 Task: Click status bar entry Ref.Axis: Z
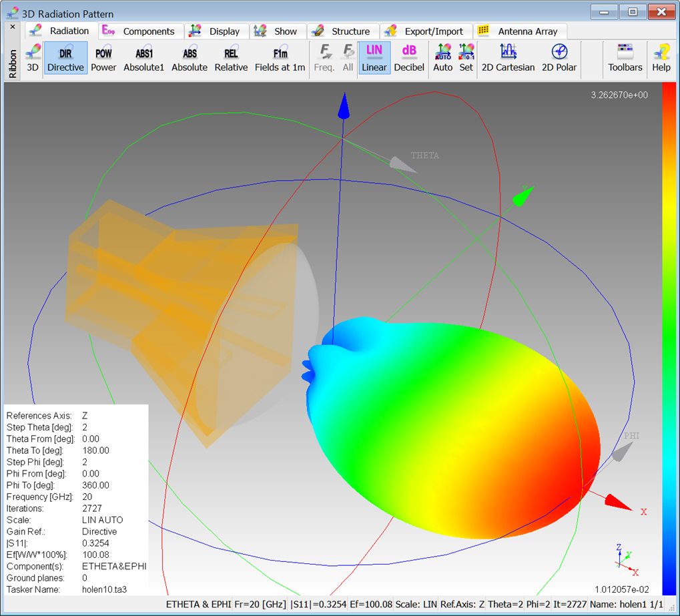462,604
